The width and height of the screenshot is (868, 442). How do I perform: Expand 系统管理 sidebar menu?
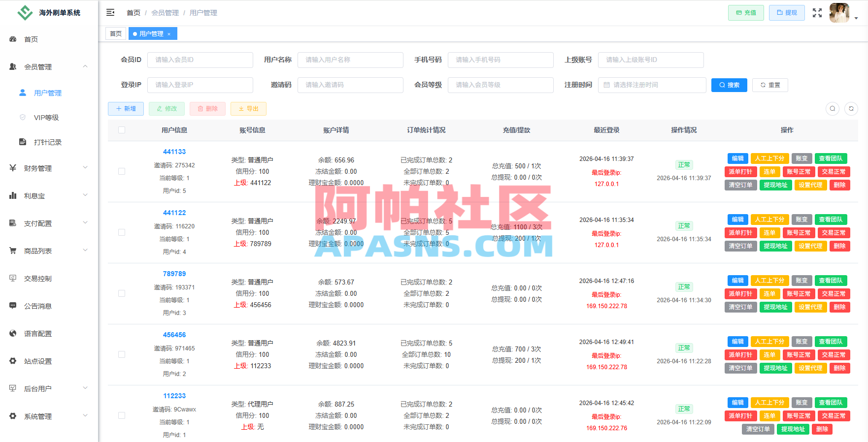click(x=49, y=416)
